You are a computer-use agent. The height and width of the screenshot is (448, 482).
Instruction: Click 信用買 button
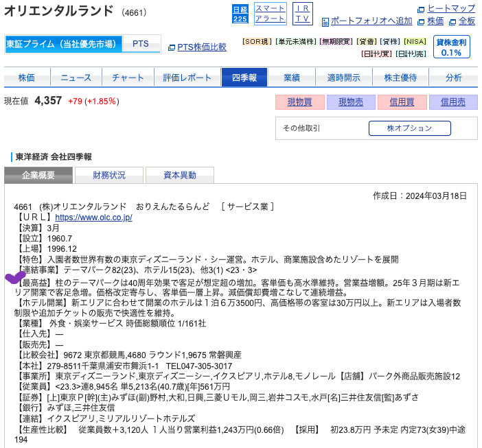402,102
